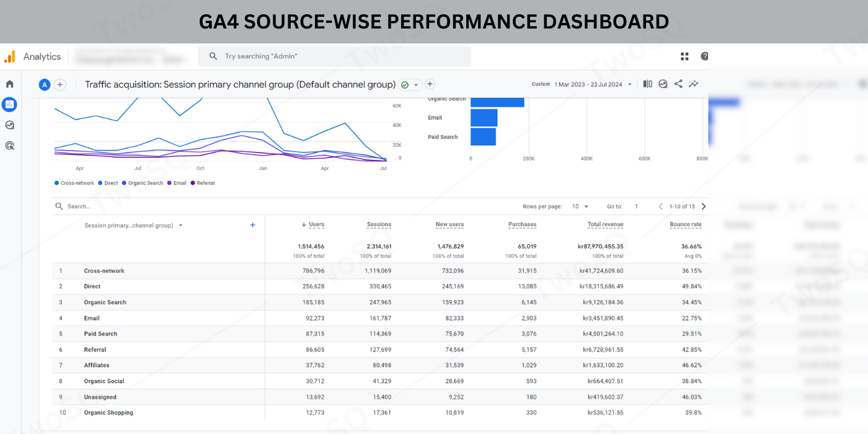Sort table by Total revenue column
This screenshot has height=434, width=868.
tap(605, 224)
